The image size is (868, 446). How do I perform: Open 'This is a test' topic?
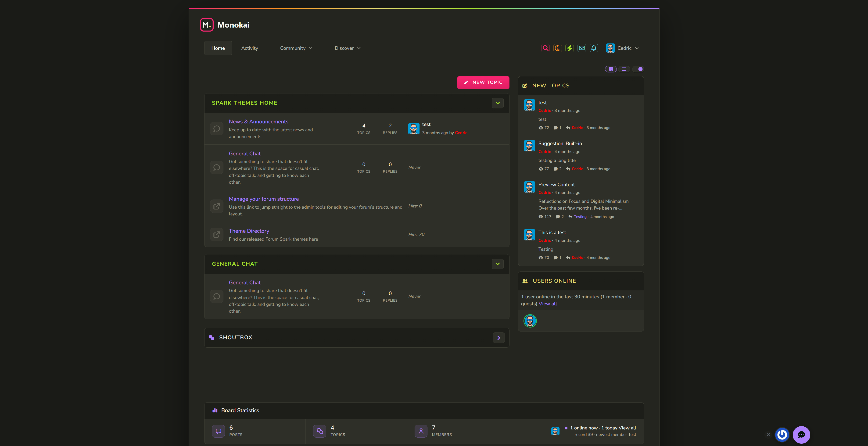point(552,232)
